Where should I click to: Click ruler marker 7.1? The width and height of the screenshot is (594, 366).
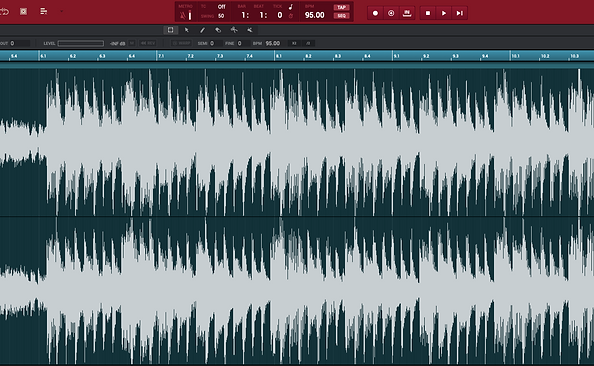161,56
